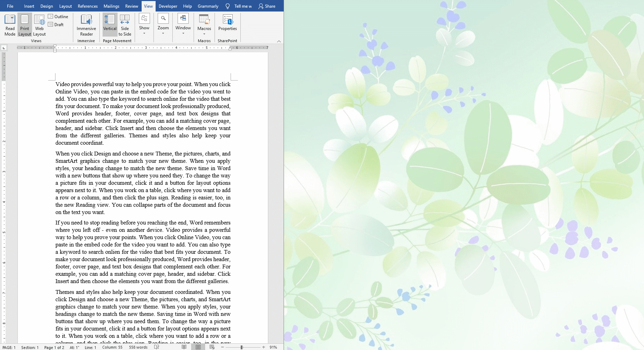Launch Immersive Reader

(86, 25)
